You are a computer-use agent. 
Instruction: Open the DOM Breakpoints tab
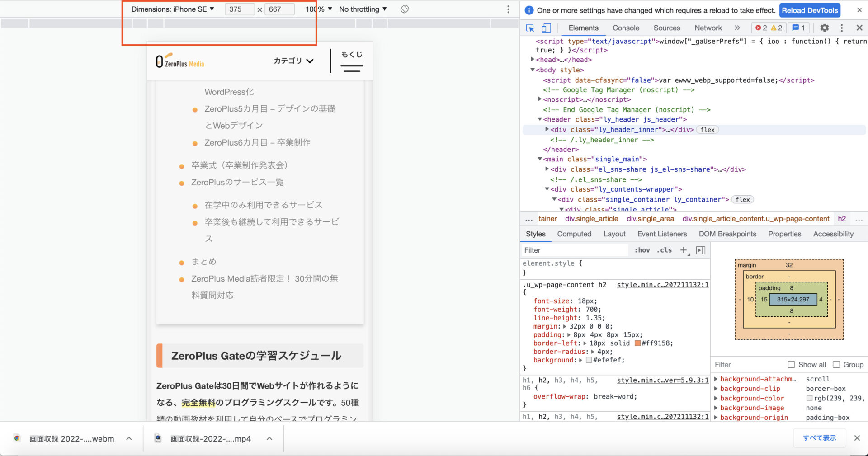727,234
